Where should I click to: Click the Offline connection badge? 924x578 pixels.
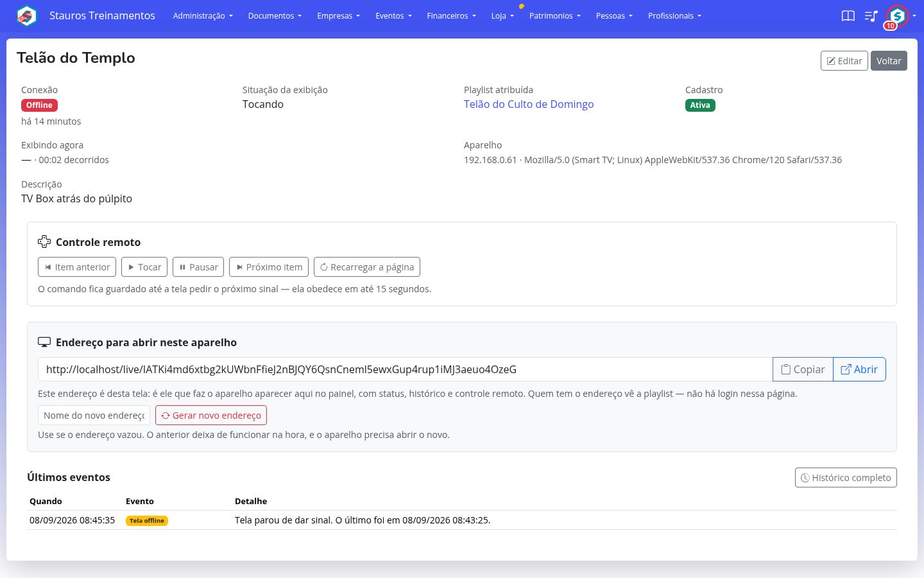pos(39,105)
